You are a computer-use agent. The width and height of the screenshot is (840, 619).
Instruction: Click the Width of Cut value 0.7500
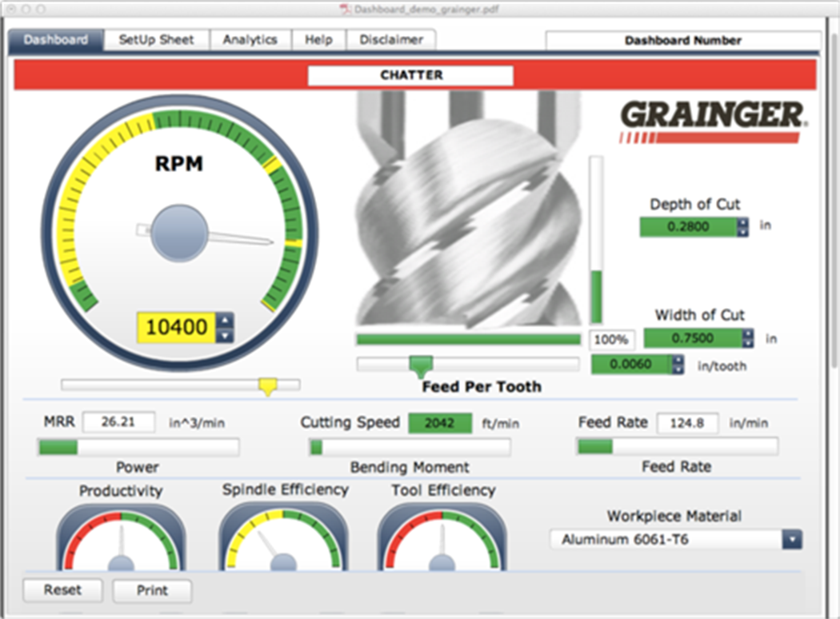(x=694, y=337)
